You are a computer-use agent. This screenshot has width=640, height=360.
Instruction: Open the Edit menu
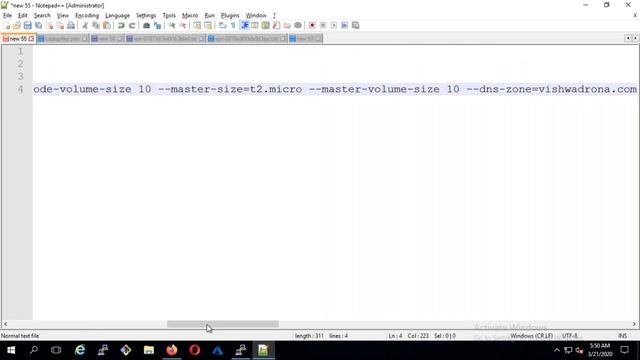(x=22, y=16)
